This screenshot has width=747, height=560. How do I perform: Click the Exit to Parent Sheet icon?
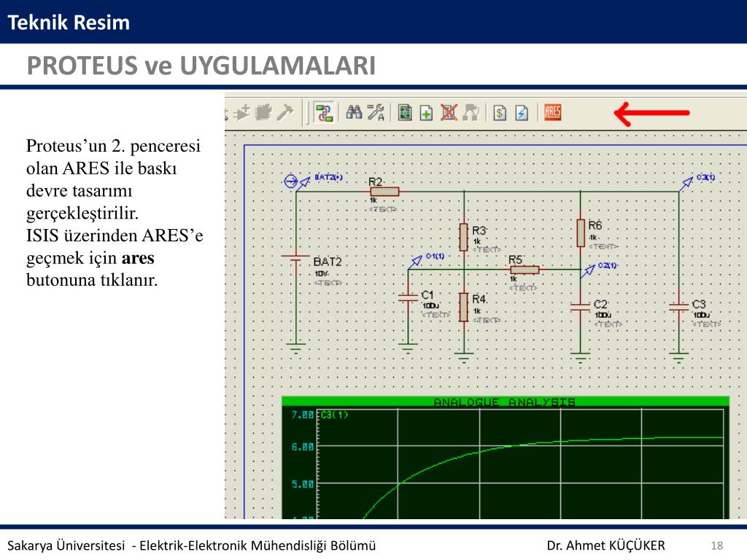(x=471, y=113)
